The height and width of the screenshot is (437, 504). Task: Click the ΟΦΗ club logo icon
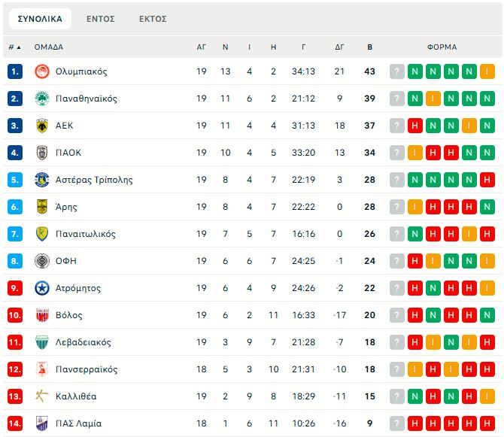(42, 261)
